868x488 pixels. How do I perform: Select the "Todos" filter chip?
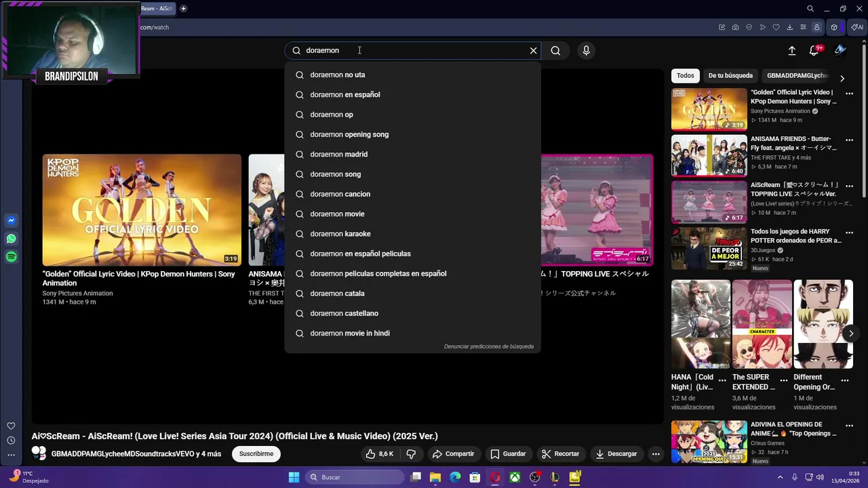coord(685,75)
